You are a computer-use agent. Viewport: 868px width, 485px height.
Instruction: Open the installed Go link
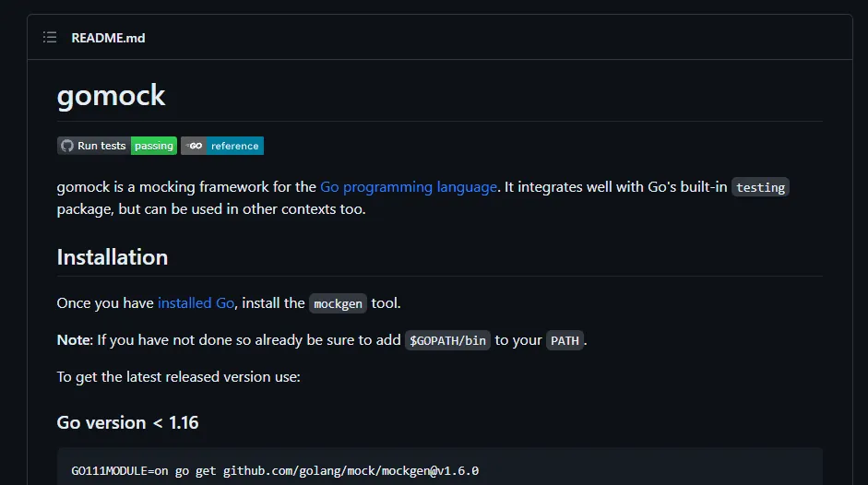pyautogui.click(x=196, y=302)
